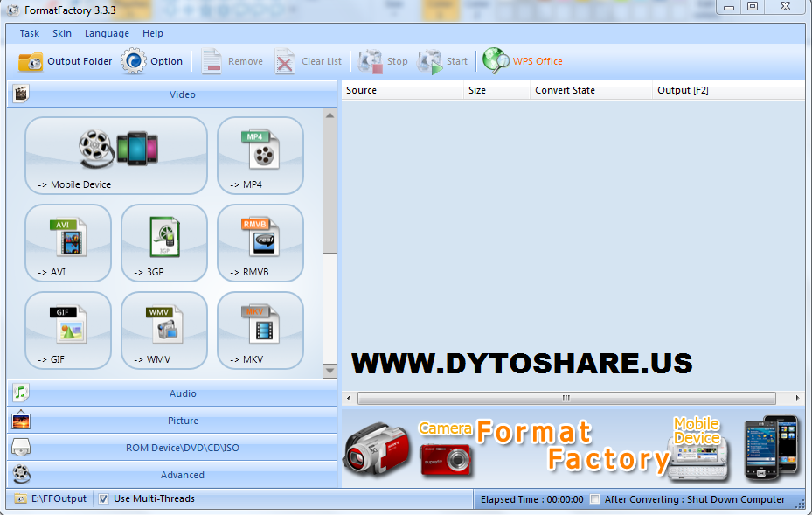
Task: Click the task list horizontal scrollbar thumb
Action: coord(566,398)
